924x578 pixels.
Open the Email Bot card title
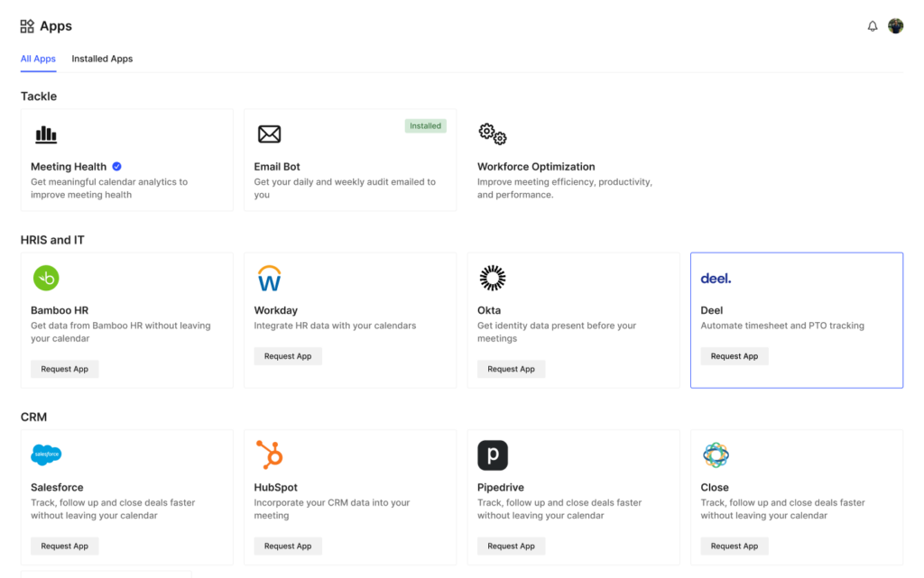277,167
